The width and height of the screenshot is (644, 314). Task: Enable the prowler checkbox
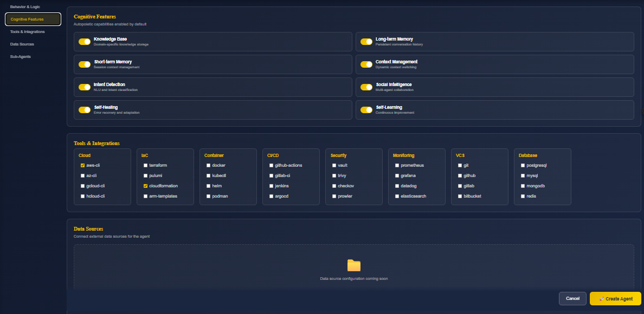[334, 197]
